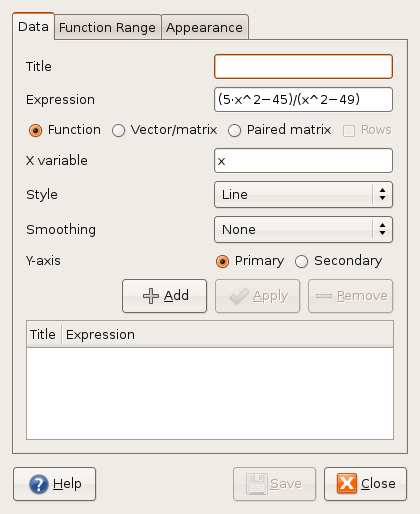Click the question mark Help icon
The height and width of the screenshot is (514, 420).
(x=39, y=484)
